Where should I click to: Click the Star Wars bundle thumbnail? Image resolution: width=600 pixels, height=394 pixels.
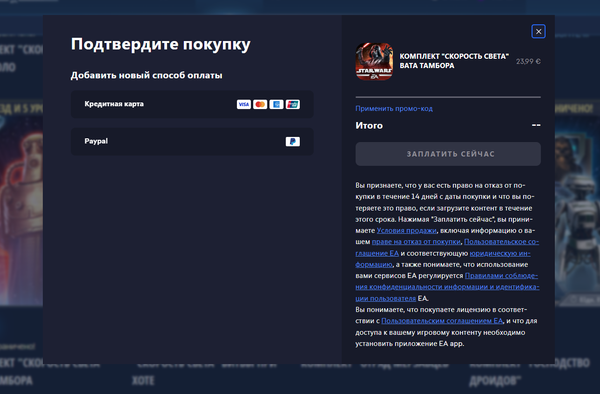pos(374,61)
